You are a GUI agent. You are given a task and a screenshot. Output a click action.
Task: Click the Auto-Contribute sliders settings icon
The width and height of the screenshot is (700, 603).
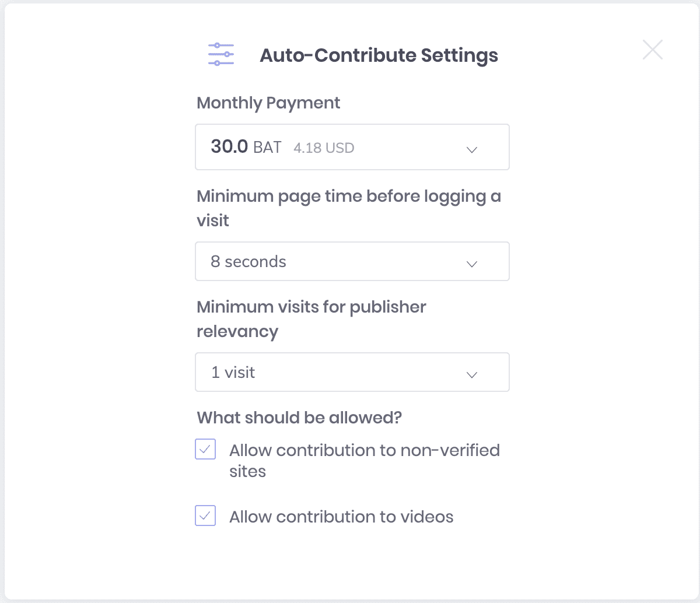coord(221,54)
